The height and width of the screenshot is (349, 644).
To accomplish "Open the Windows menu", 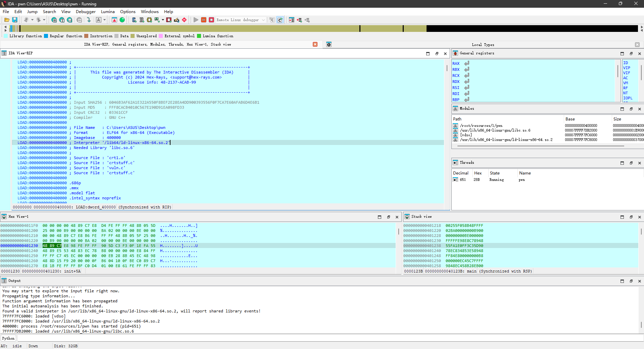I will [x=150, y=12].
